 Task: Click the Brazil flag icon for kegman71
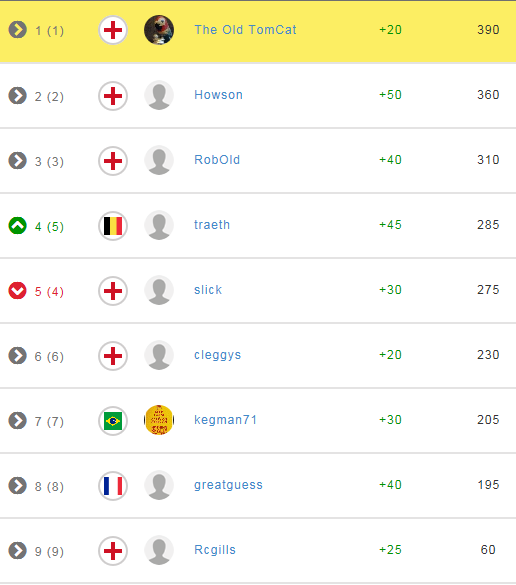click(x=113, y=421)
